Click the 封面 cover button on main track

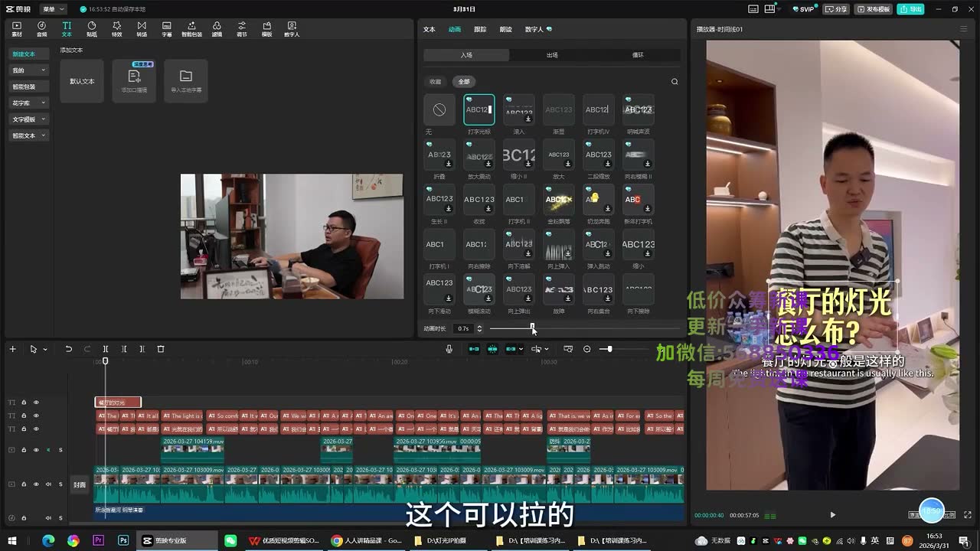[80, 484]
